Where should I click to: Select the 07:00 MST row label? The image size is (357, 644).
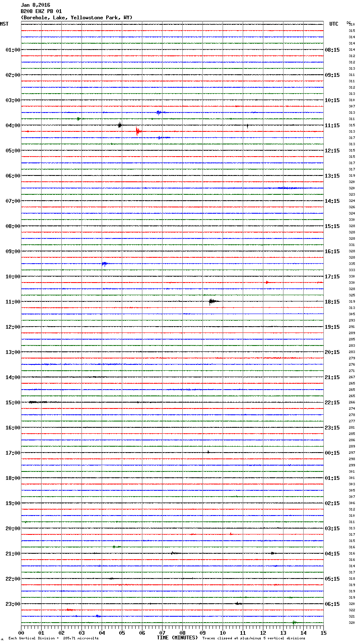(13, 201)
